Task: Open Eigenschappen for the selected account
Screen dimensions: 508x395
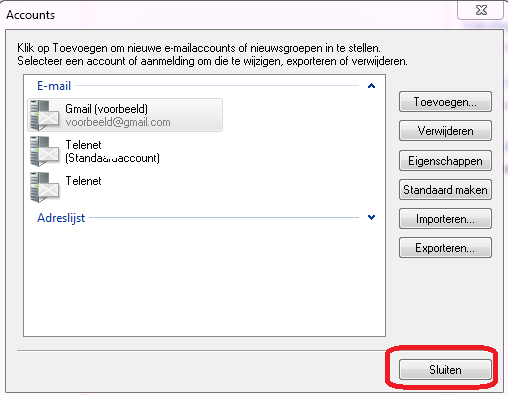Action: 445,161
